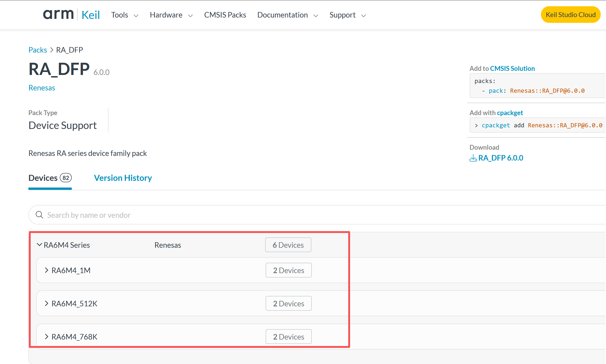Image resolution: width=606 pixels, height=364 pixels.
Task: Click the arm logo in header
Action: (58, 14)
